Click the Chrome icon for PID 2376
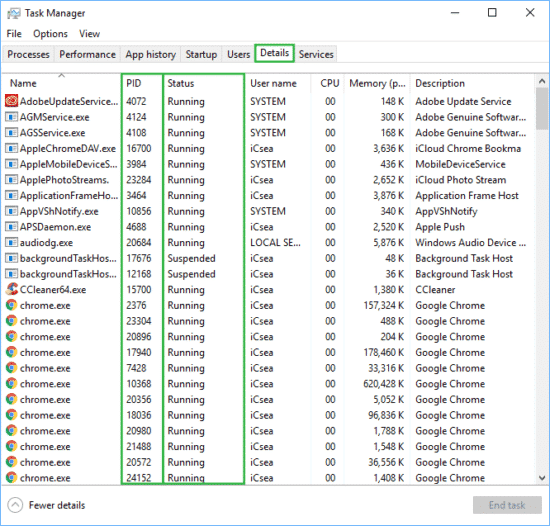 coord(12,305)
